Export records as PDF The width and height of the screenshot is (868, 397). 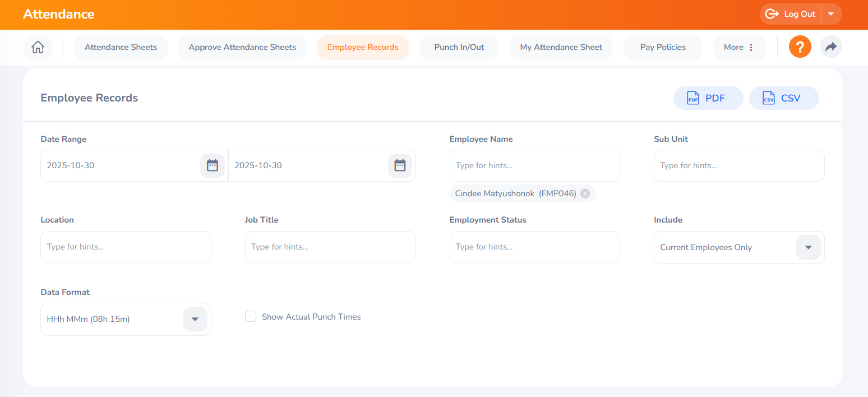[708, 98]
